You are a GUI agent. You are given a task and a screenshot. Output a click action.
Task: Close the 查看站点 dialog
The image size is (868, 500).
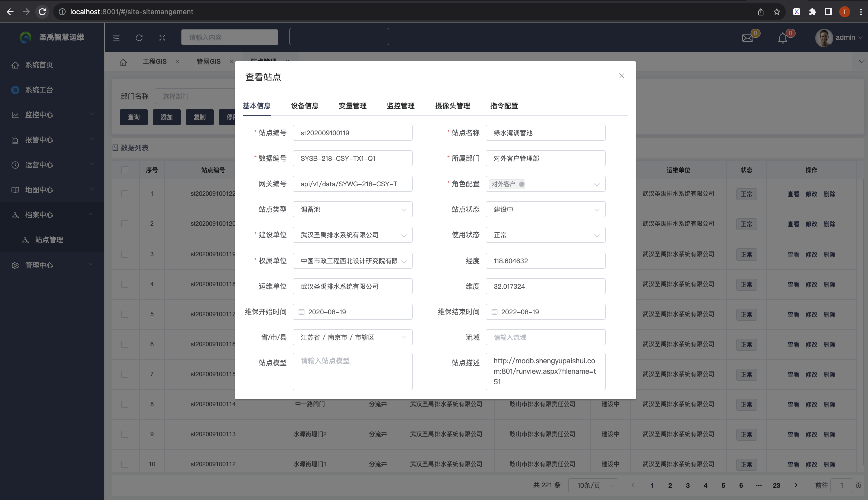pos(621,76)
